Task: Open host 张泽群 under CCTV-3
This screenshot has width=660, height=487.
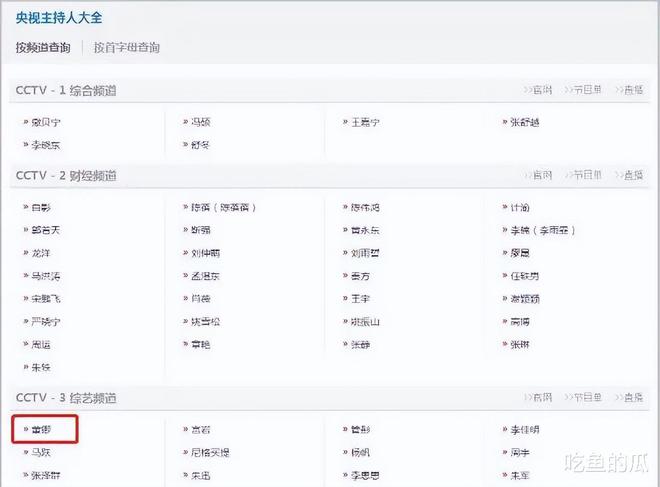Action: (x=46, y=475)
